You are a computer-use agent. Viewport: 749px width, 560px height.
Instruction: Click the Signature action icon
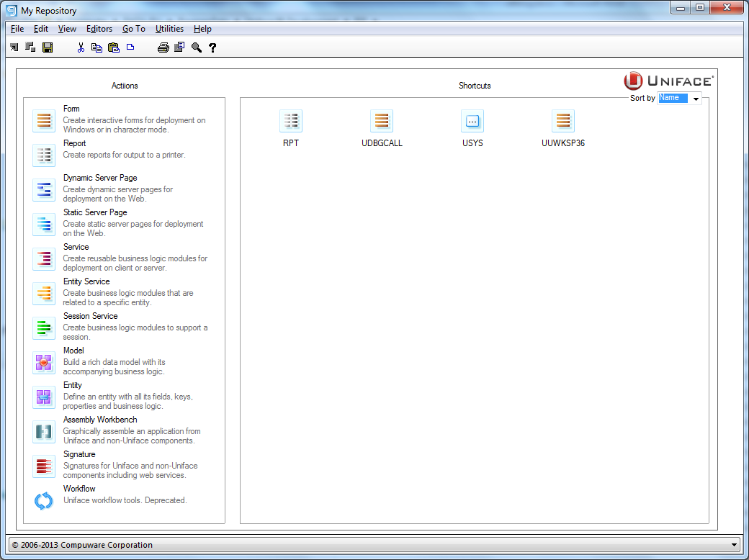tap(44, 466)
